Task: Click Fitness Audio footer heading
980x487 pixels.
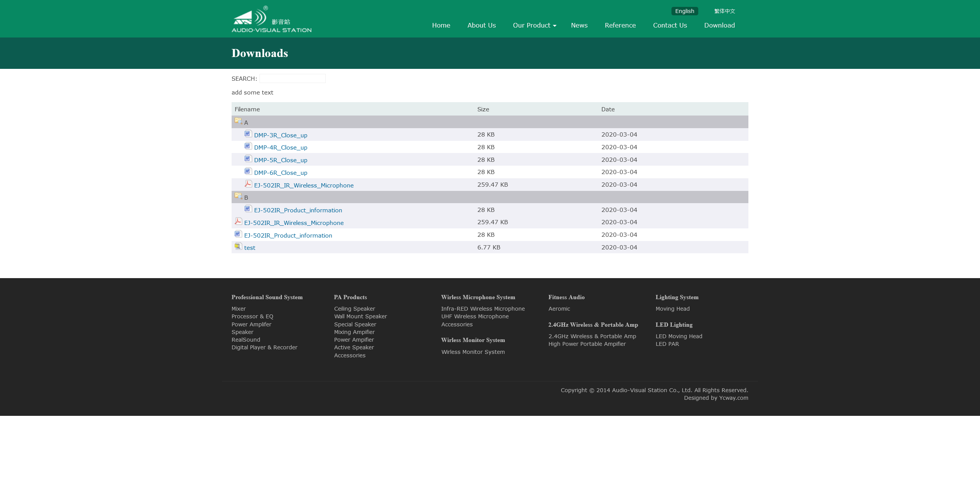Action: coord(566,297)
